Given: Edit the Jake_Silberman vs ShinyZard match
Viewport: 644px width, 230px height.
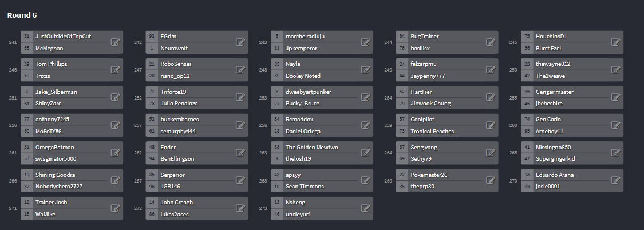Looking at the screenshot, I should tap(116, 97).
